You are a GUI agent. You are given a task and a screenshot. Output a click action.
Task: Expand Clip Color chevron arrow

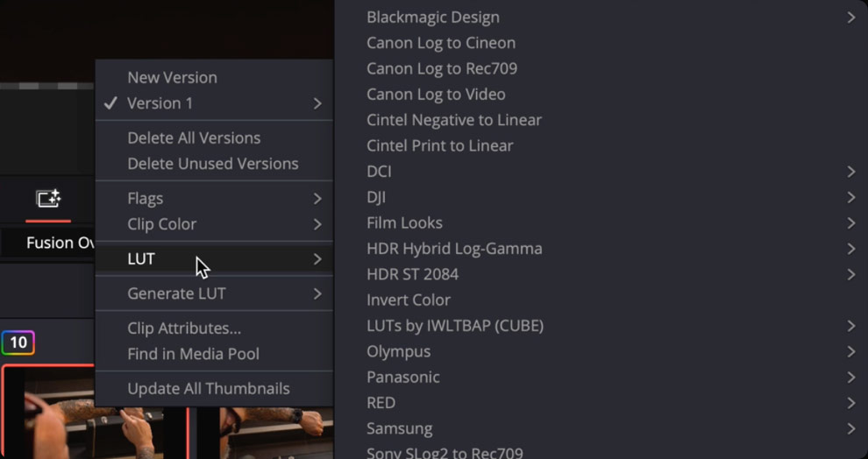(x=317, y=224)
